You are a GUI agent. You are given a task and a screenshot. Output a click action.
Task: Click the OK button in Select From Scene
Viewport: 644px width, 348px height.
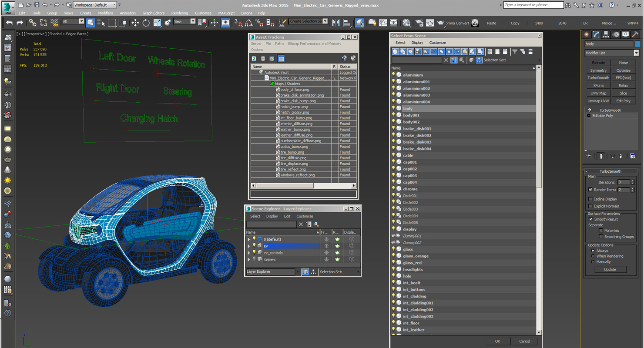pos(497,341)
